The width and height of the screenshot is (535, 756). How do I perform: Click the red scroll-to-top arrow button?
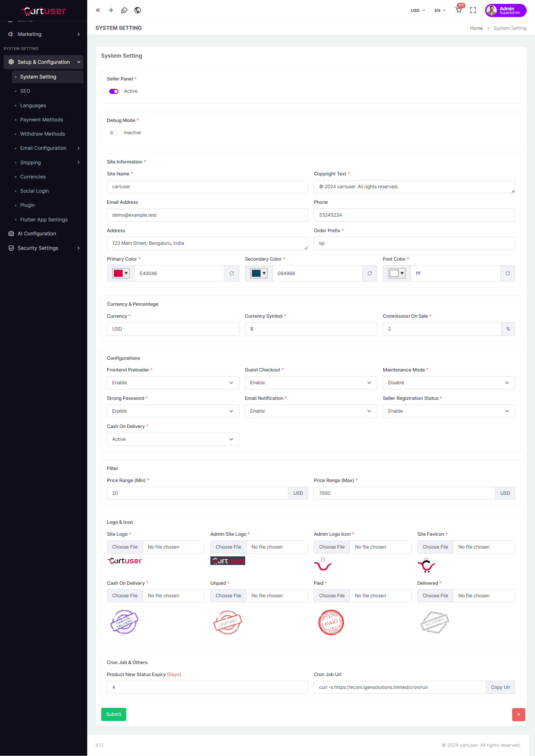[x=518, y=714]
